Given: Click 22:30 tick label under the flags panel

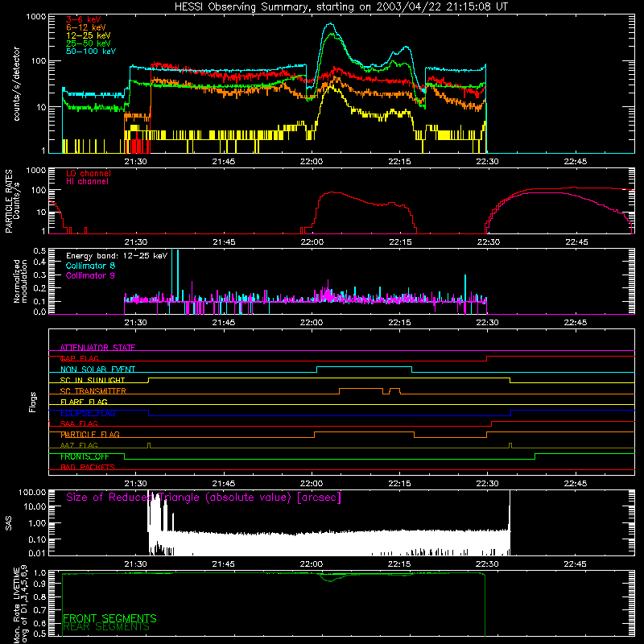Looking at the screenshot, I should tap(488, 484).
